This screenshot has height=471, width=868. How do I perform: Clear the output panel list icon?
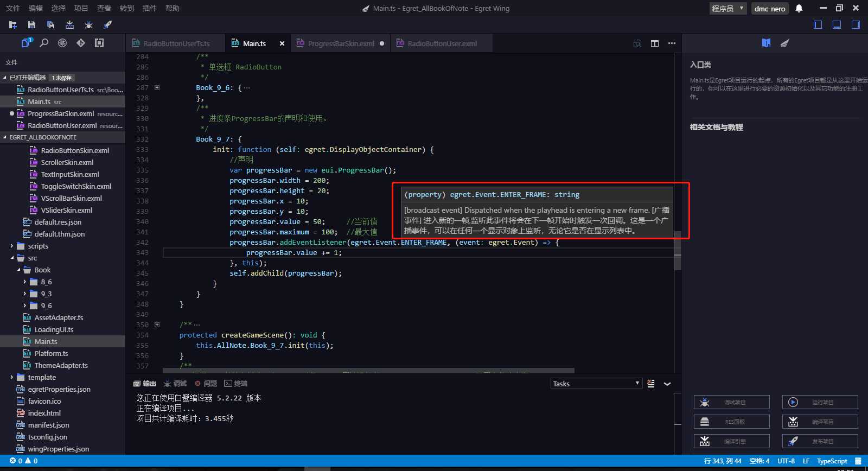pos(651,384)
